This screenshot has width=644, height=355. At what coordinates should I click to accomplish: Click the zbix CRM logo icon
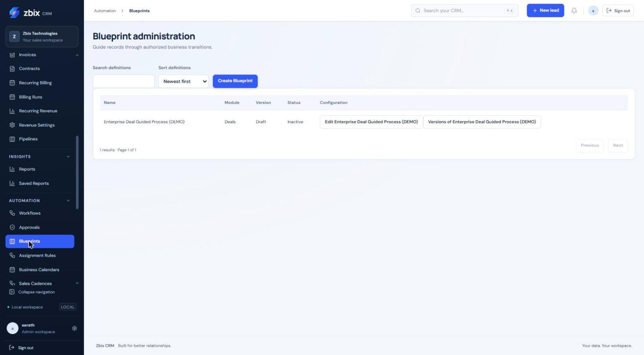coord(14,13)
